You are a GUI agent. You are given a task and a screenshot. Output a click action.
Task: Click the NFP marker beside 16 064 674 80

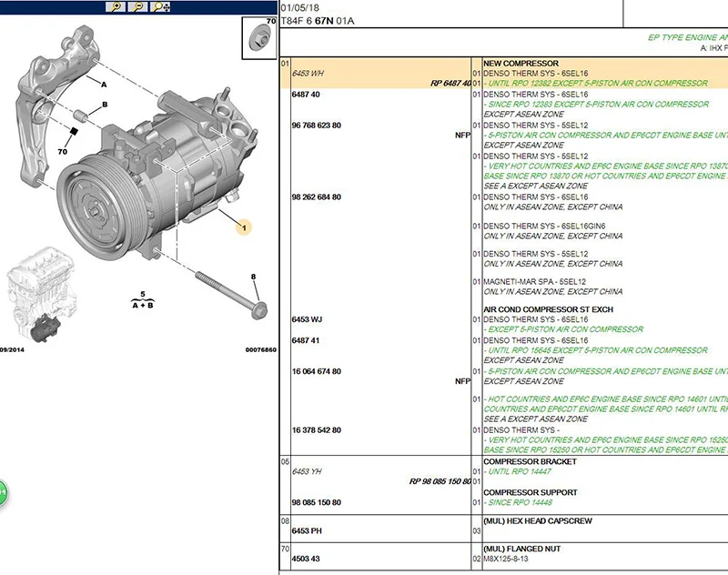tap(462, 381)
